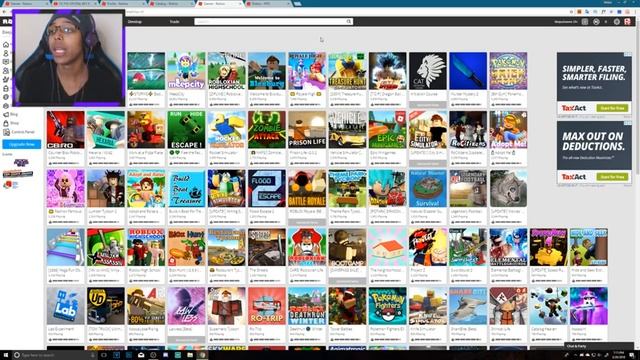Image resolution: width=640 pixels, height=360 pixels.
Task: Open the Zombie Attack game thumbnail
Action: click(267, 130)
